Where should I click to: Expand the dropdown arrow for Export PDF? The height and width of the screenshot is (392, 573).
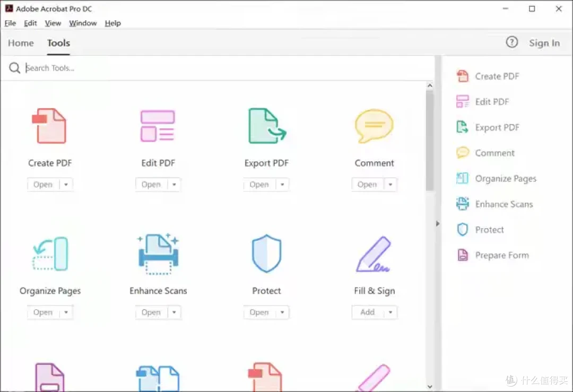282,185
